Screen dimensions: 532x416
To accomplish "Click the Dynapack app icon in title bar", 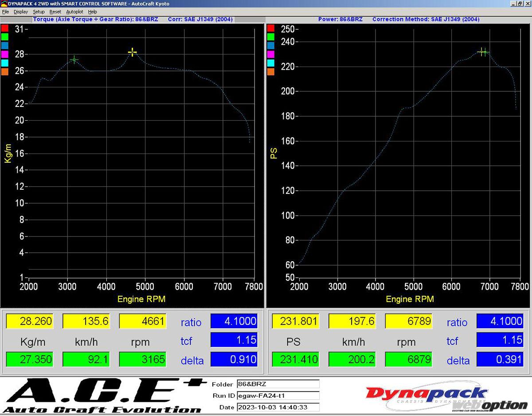I will (4, 4).
